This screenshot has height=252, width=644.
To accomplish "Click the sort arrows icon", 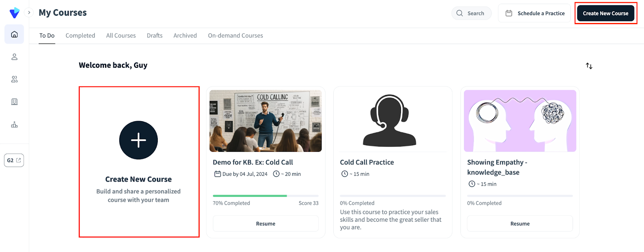I will click(589, 66).
